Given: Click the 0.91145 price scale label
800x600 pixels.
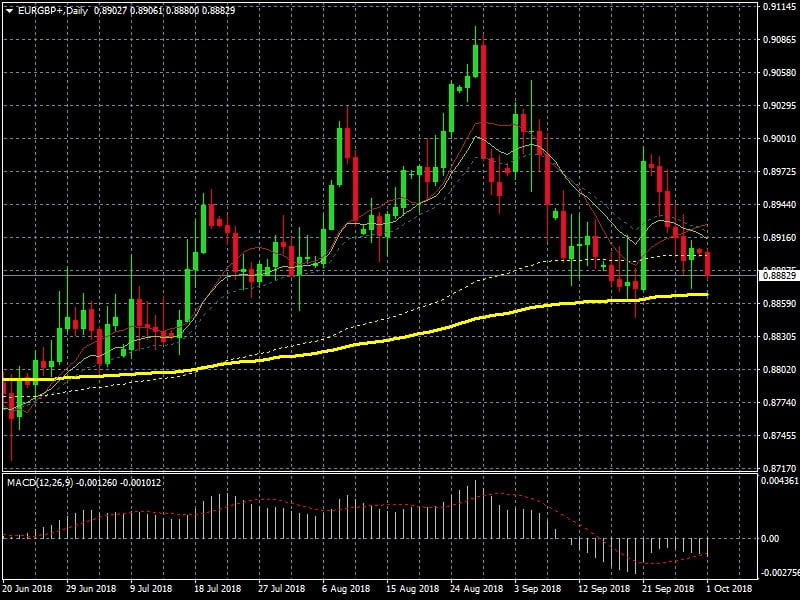Looking at the screenshot, I should coord(778,7).
